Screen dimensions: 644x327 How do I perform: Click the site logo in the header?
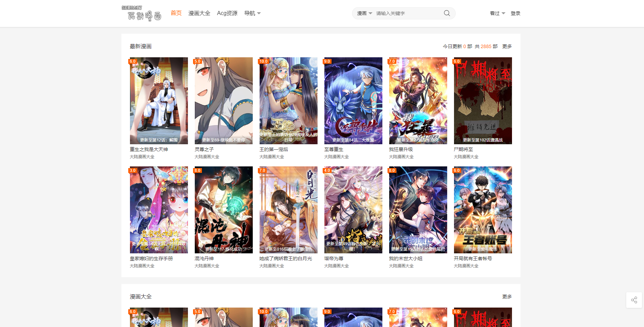point(142,13)
